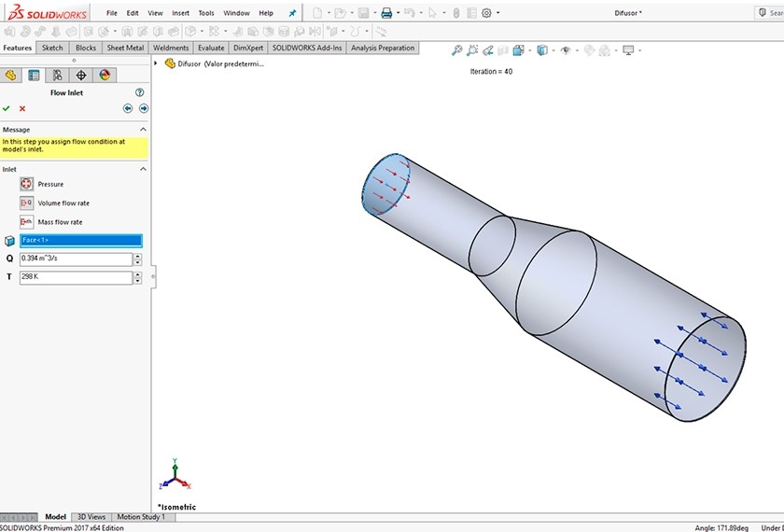Click the green checkmark to accept Flow Inlet
Screen dimensions: 784x532
tap(7, 108)
